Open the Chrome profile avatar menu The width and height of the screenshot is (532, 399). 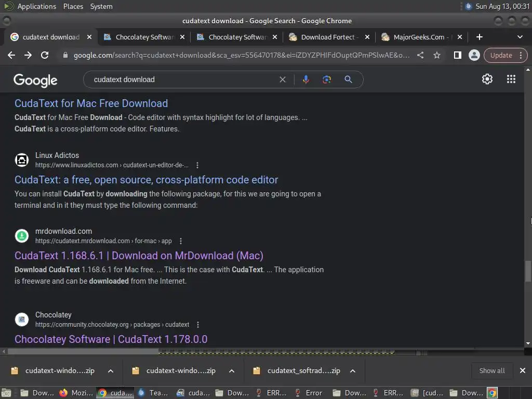click(x=474, y=55)
